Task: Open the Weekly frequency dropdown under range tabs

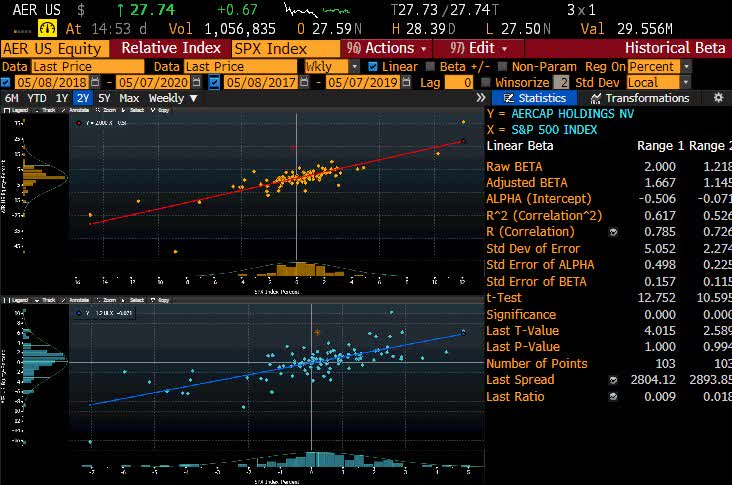Action: (x=173, y=98)
